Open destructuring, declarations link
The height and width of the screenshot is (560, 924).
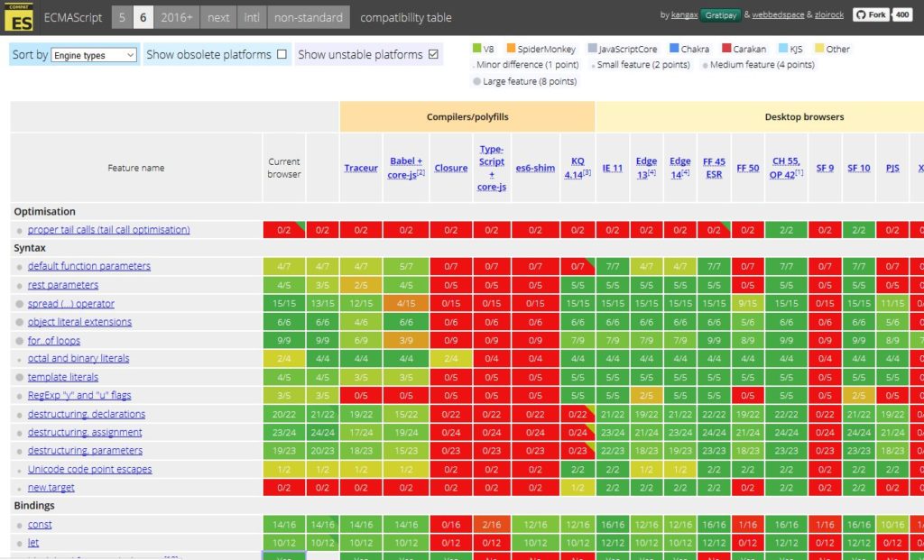(x=86, y=414)
